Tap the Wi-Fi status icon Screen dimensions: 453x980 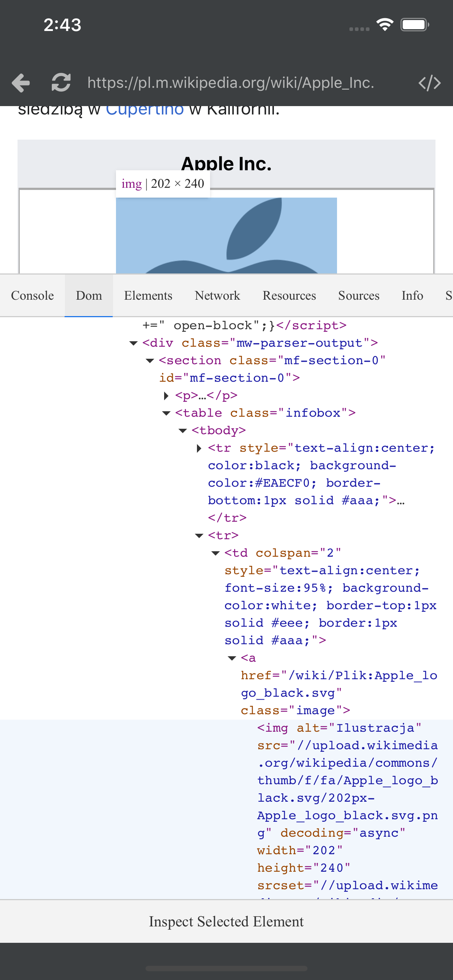click(385, 24)
